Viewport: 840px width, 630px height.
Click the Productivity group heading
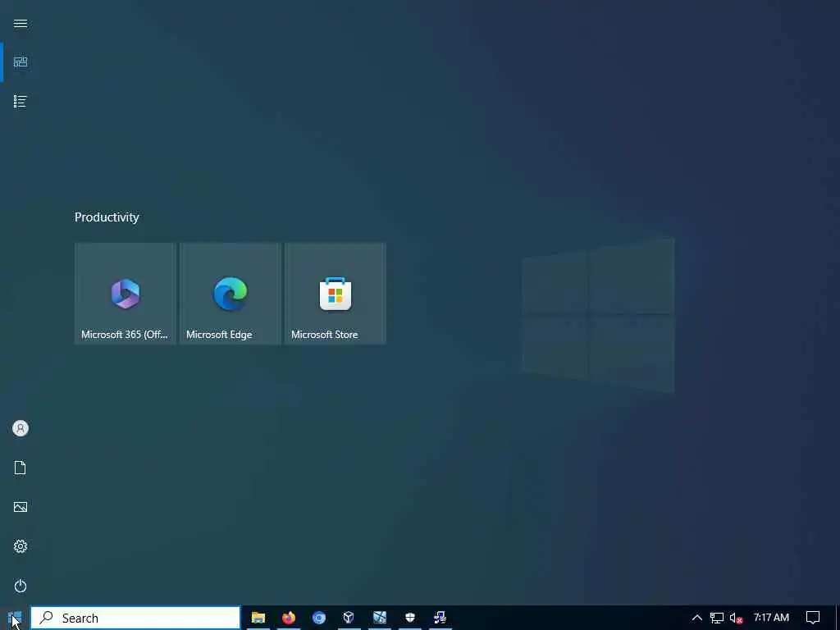(107, 217)
